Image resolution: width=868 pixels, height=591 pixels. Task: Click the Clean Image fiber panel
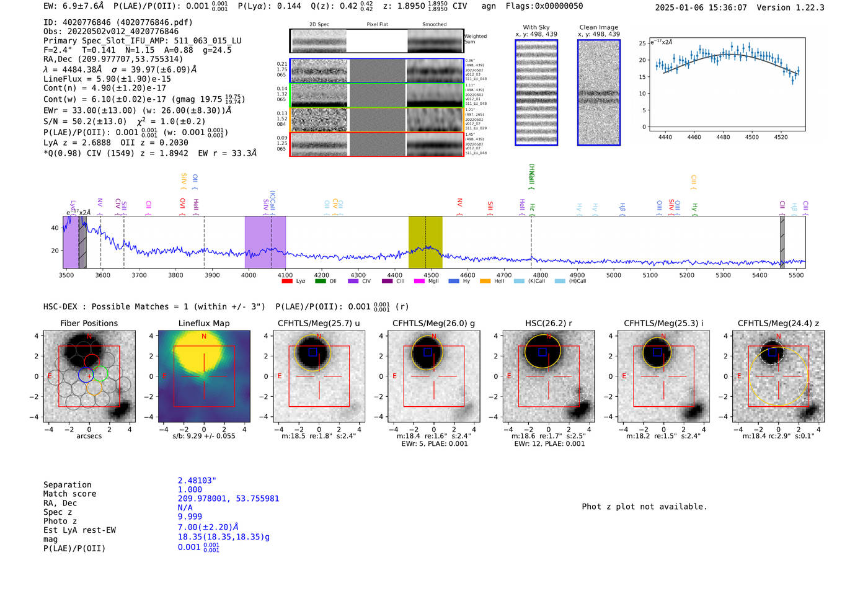point(599,92)
